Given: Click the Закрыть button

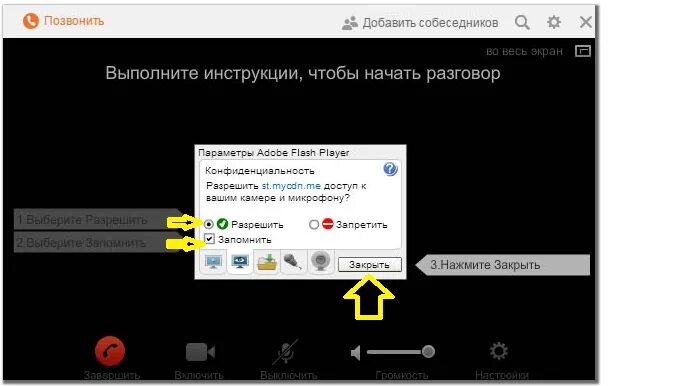Looking at the screenshot, I should click(x=369, y=265).
